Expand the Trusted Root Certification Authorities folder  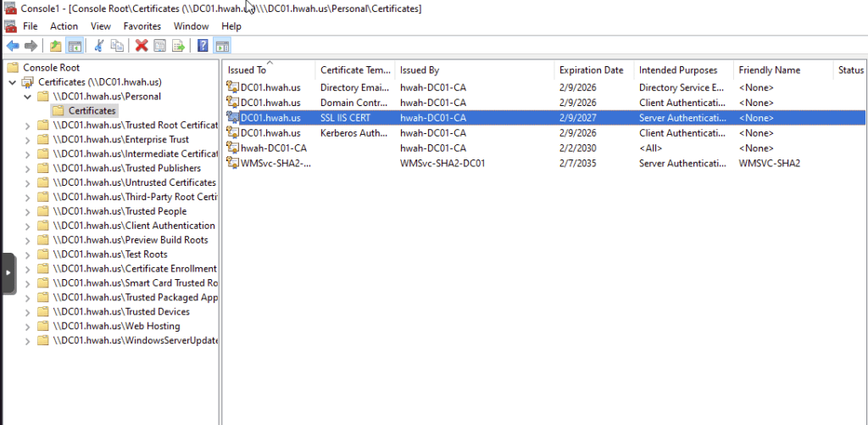(28, 126)
